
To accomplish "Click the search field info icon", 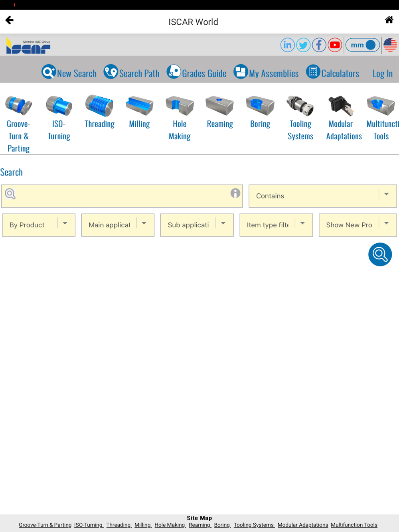I will coord(235,193).
